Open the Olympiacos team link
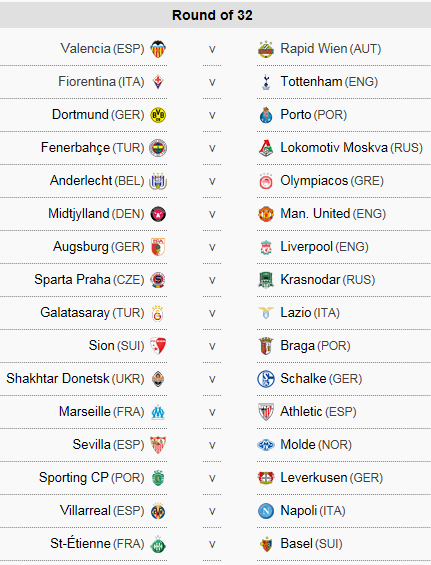This screenshot has width=431, height=565. coord(314,181)
